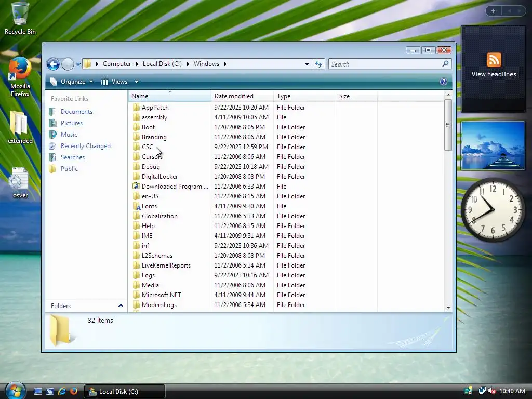Open Documents favorite link
The height and width of the screenshot is (399, 532).
tap(76, 112)
